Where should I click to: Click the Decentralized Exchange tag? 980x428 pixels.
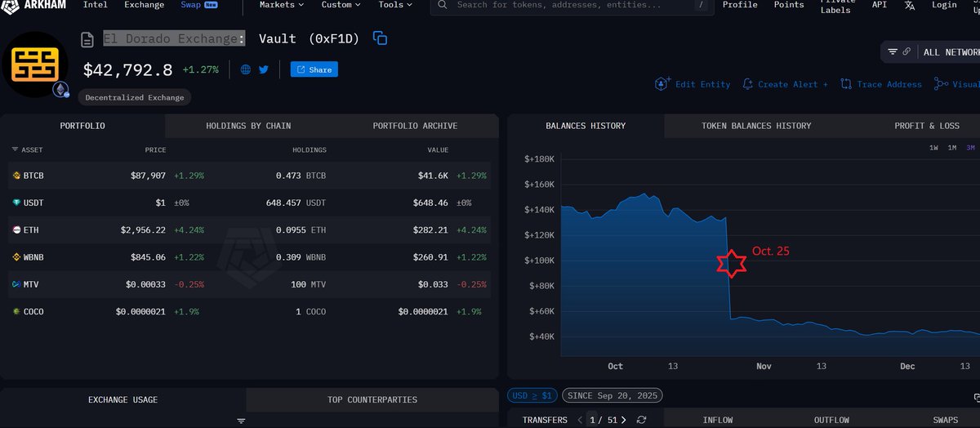click(x=135, y=97)
